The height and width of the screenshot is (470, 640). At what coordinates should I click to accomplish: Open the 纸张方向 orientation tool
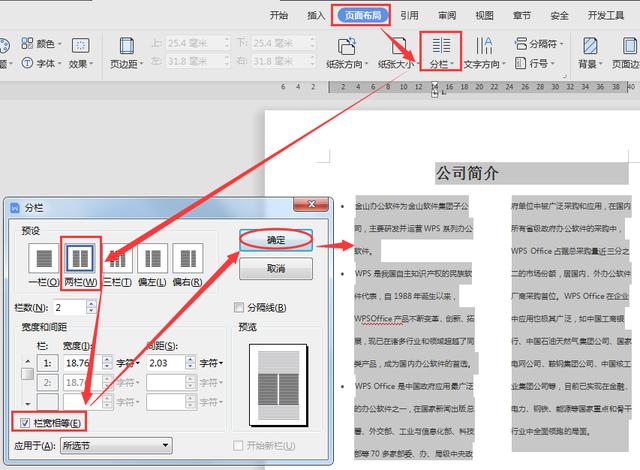tap(347, 53)
